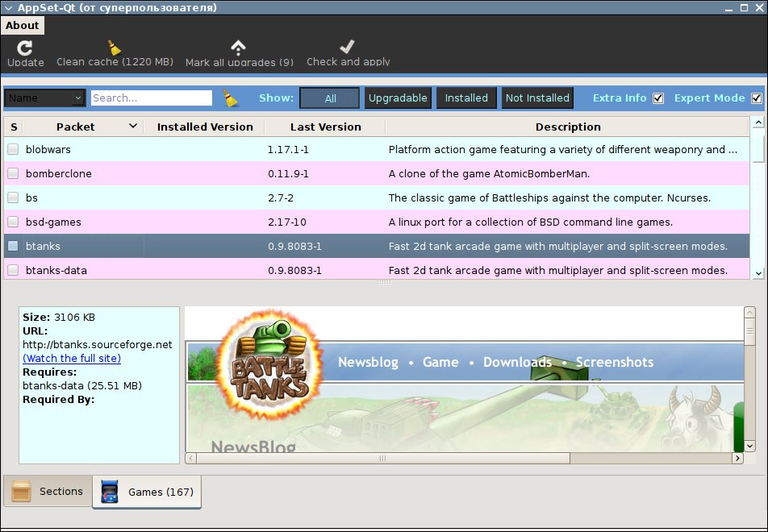Show only Installed packages

466,98
